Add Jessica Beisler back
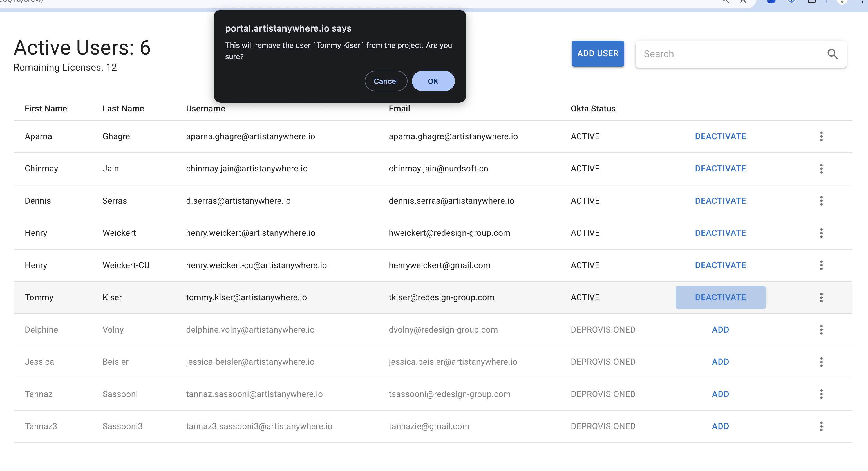 coord(721,362)
